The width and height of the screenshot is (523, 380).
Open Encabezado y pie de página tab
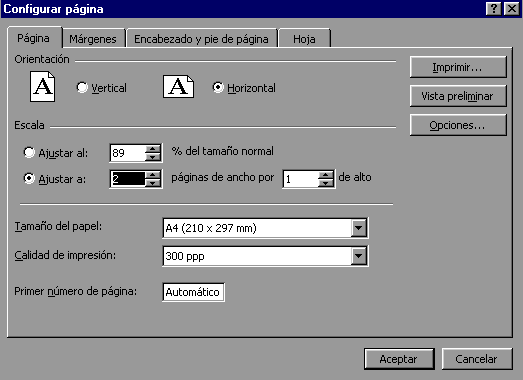201,39
